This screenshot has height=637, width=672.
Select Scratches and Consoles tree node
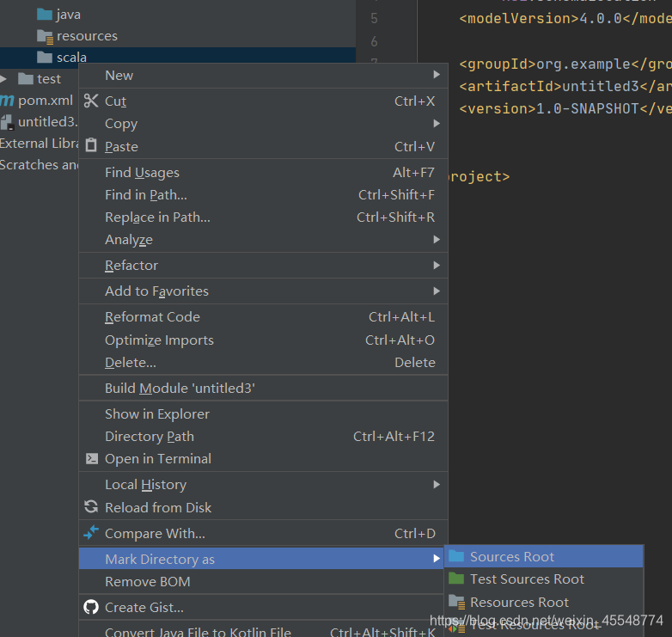coord(40,164)
